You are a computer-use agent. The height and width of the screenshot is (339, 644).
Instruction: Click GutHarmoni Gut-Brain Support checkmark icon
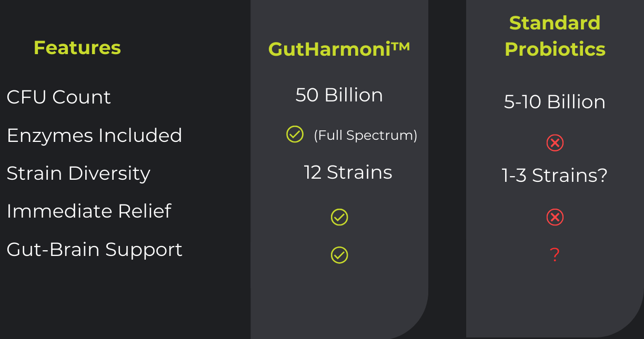339,255
